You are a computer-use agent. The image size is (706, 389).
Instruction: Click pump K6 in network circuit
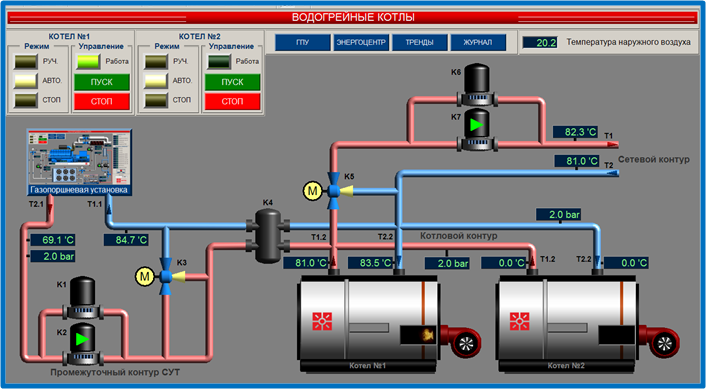(477, 85)
